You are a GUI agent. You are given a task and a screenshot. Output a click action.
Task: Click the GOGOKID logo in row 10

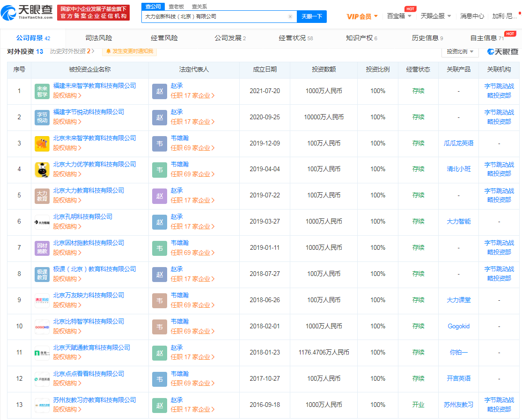(42, 327)
